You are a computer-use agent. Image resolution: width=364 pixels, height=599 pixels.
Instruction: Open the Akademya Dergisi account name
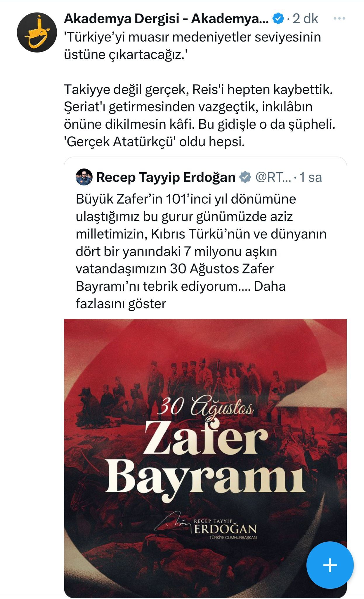pos(166,19)
